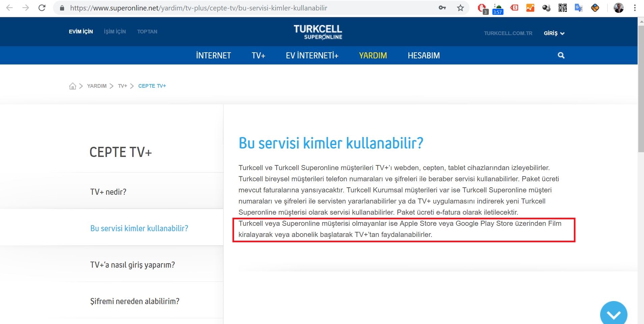The image size is (644, 324).
Task: Select the İŞİM İÇİN segment tab
Action: pyautogui.click(x=115, y=31)
